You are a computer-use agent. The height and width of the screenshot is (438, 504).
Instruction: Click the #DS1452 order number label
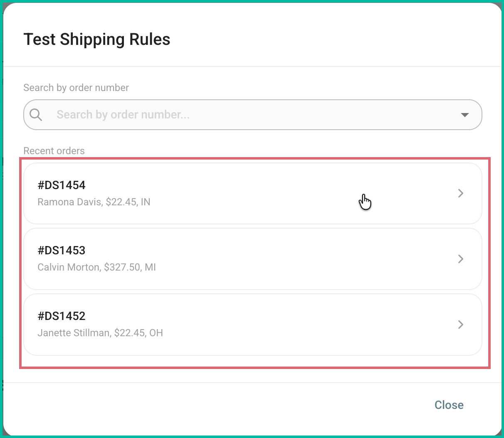(x=61, y=316)
